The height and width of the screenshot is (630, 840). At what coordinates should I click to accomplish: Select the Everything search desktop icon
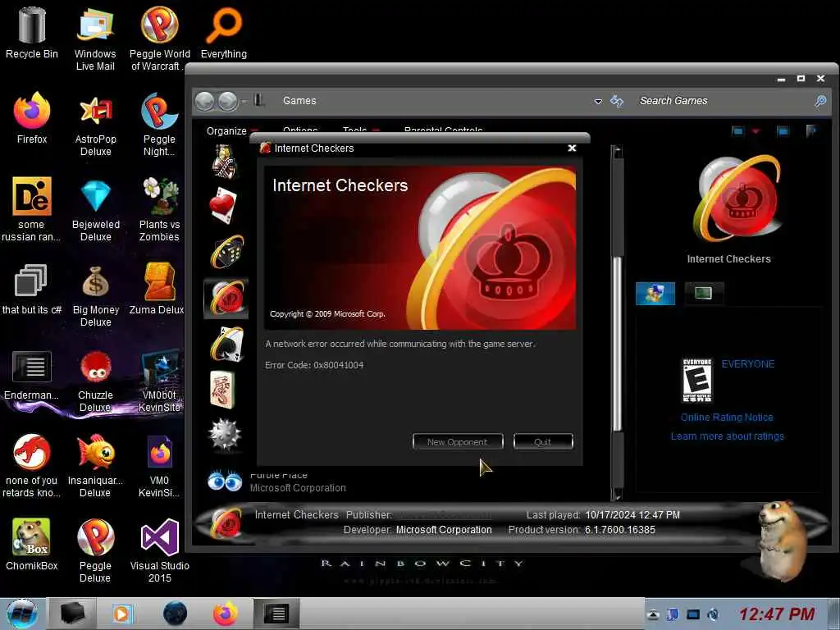tap(224, 33)
